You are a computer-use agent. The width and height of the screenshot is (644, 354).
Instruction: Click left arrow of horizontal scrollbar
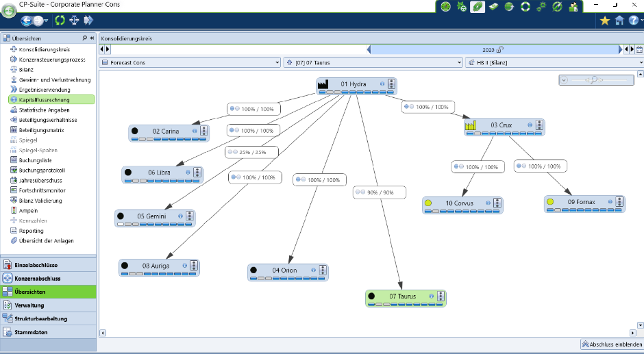[x=103, y=333]
